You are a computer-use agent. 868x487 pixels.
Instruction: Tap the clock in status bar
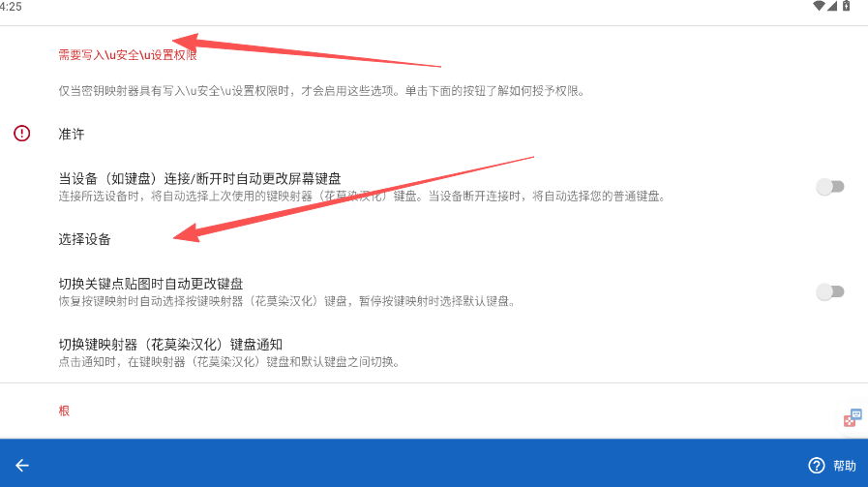point(11,7)
